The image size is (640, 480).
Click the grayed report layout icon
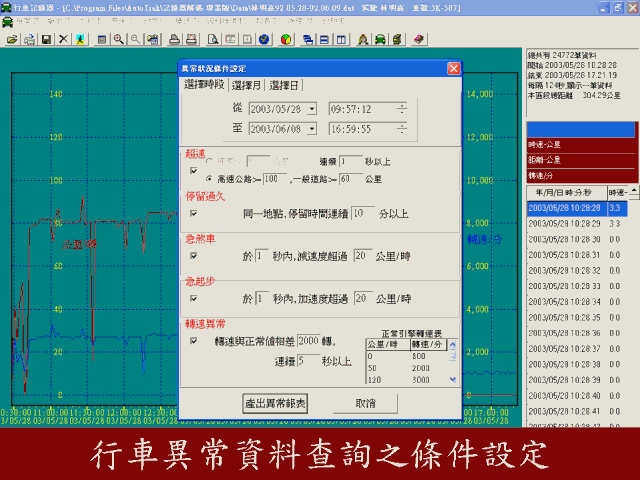(x=230, y=40)
